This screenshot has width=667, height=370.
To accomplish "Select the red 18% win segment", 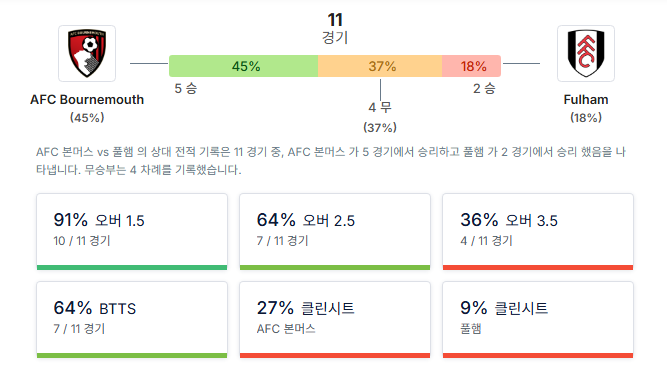I will pos(471,66).
